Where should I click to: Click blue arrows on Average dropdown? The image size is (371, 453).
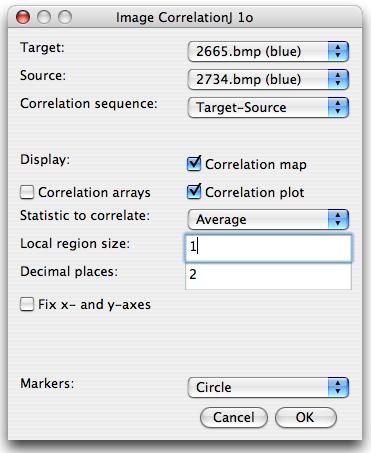338,219
